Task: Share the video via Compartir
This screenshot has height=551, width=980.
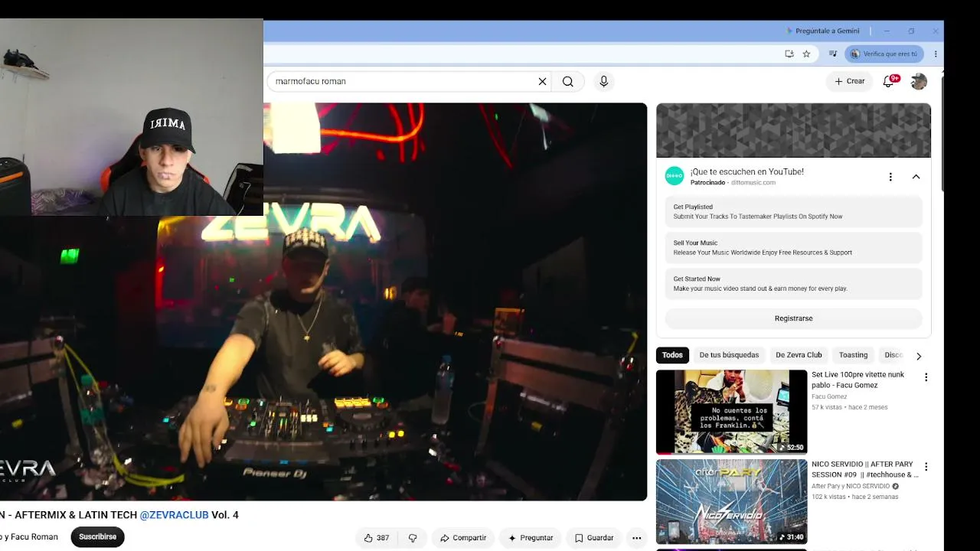Action: coord(463,538)
